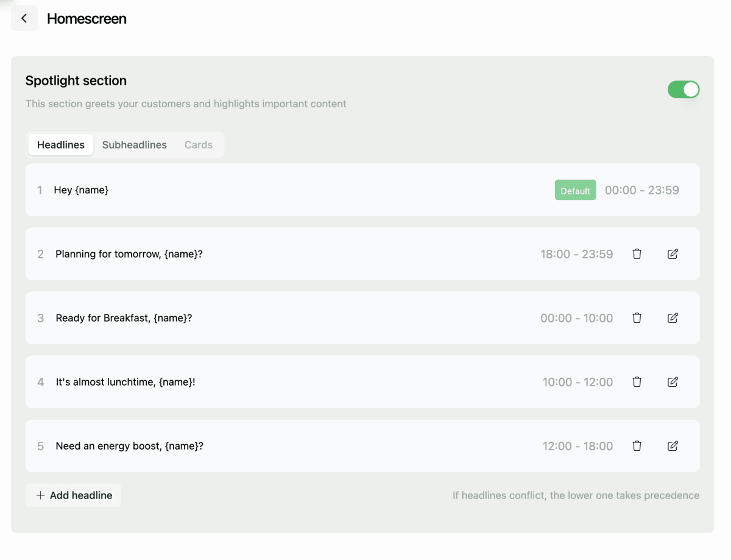Delete the 'It's almost lunchtime' headline
The height and width of the screenshot is (560, 731).
tap(637, 382)
